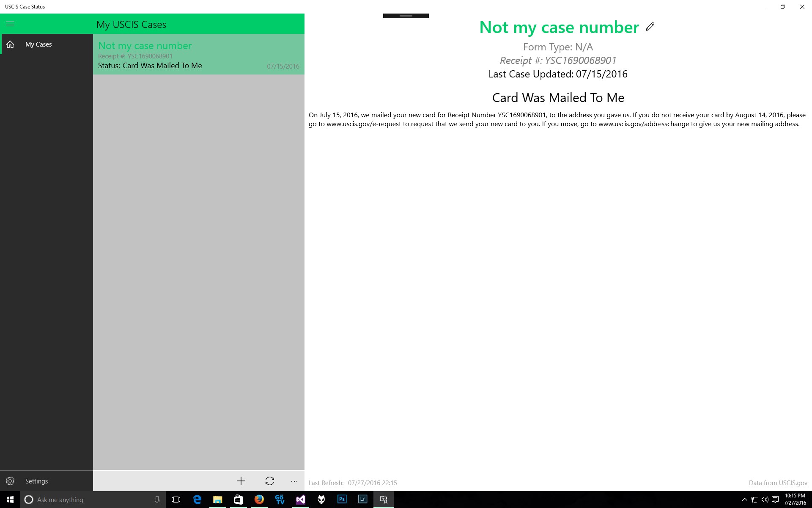The height and width of the screenshot is (508, 812).
Task: Open the Windows Store taskbar icon
Action: [x=238, y=500]
